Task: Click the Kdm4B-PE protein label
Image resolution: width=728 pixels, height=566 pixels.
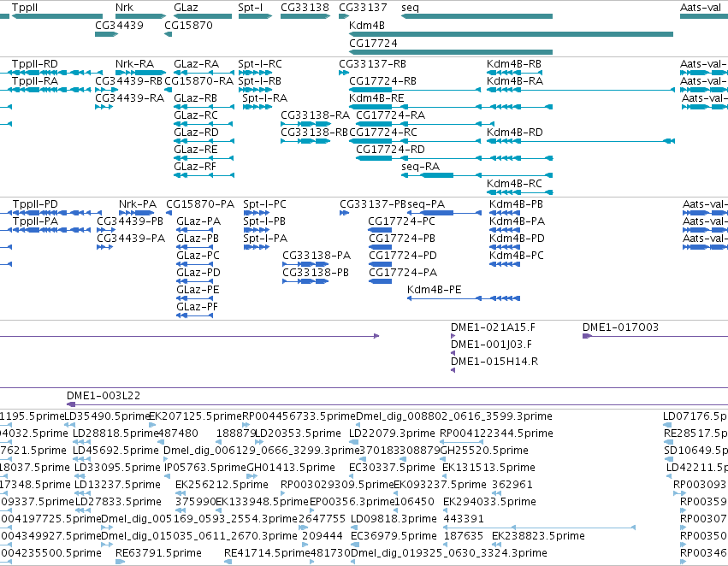Action: [434, 290]
